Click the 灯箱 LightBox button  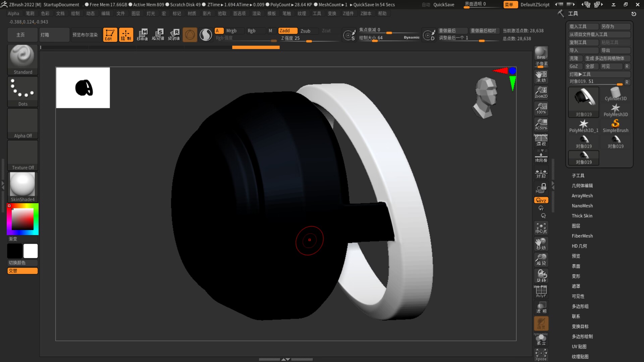click(54, 35)
